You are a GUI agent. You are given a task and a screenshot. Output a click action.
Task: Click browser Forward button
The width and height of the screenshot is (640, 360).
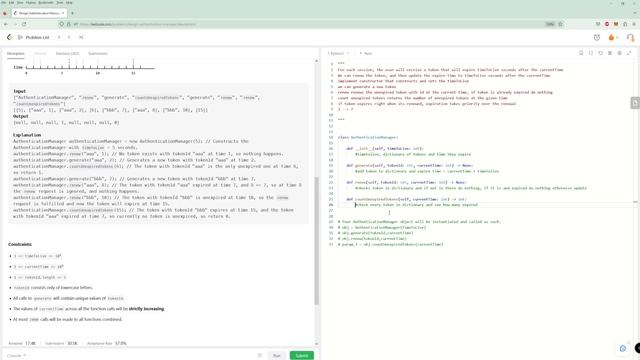pyautogui.click(x=15, y=24)
